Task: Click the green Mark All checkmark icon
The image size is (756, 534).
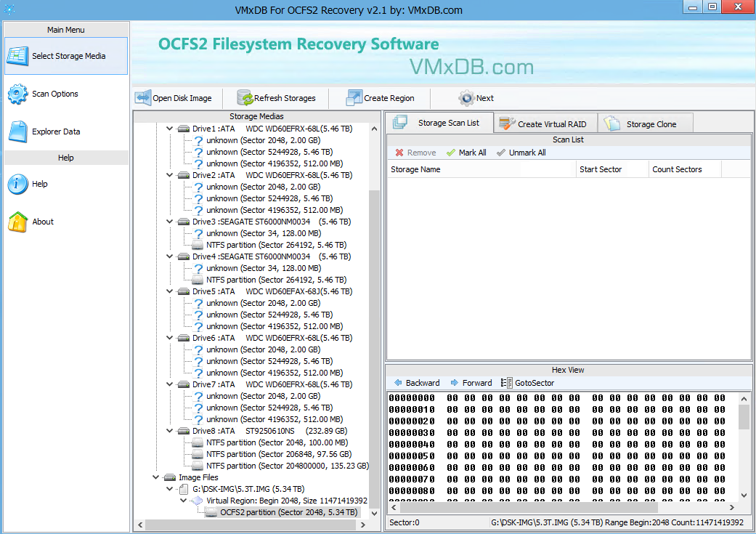Action: (x=451, y=153)
